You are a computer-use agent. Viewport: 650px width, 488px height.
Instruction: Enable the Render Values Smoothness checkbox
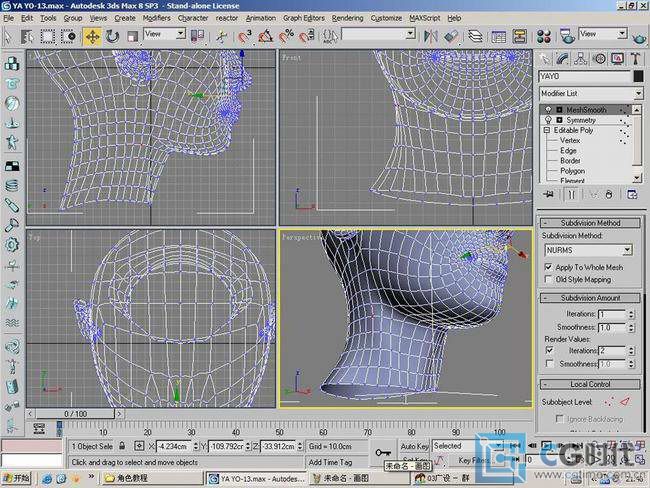click(x=549, y=364)
